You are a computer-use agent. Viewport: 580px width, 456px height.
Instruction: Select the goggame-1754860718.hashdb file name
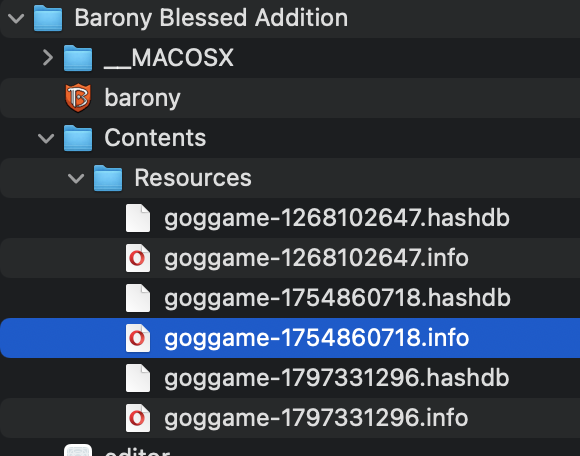(x=337, y=298)
